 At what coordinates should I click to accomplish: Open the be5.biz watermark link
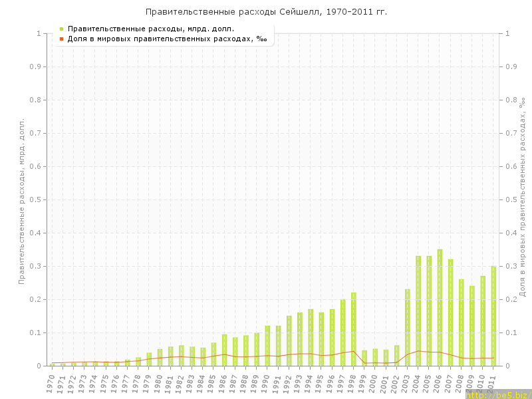(498, 394)
